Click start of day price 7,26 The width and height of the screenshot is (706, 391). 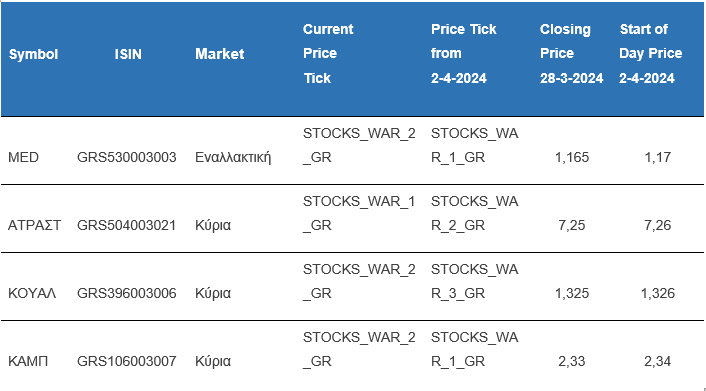click(657, 225)
